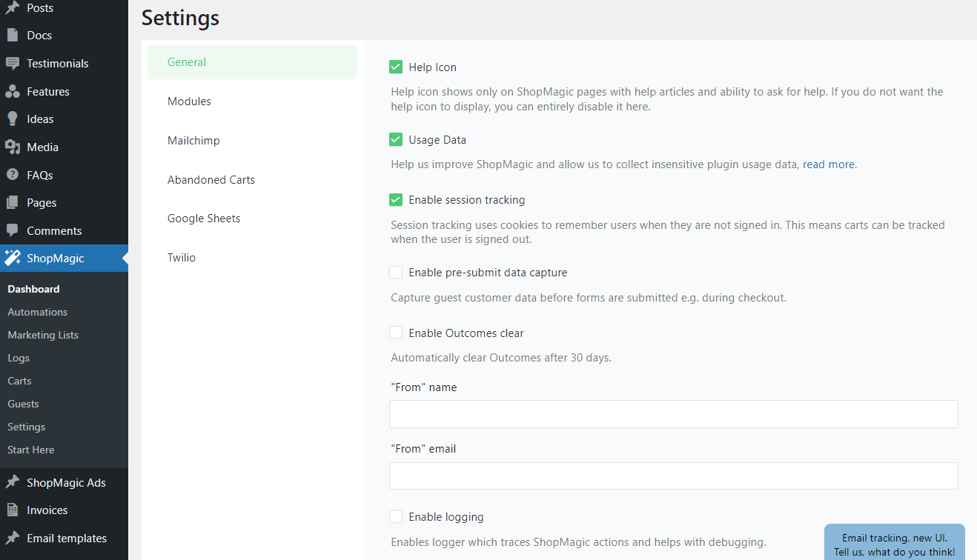Image resolution: width=977 pixels, height=560 pixels.
Task: Open the Guests submenu item
Action: (x=23, y=404)
